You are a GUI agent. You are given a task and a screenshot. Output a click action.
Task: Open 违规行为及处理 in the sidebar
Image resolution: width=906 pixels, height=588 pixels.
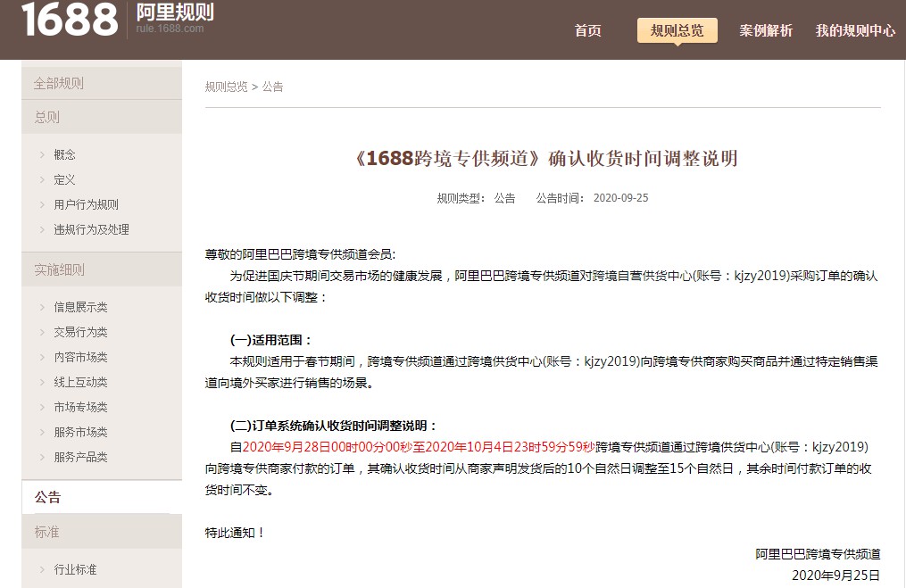click(x=91, y=229)
